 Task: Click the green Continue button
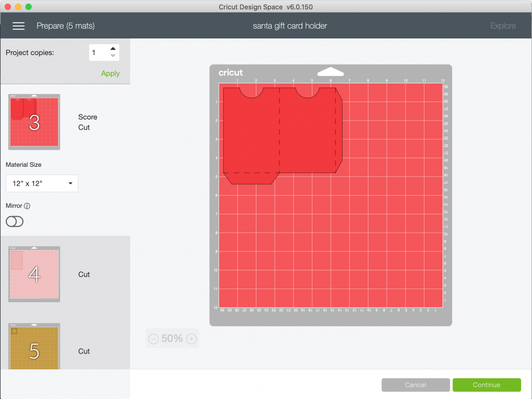pyautogui.click(x=487, y=385)
